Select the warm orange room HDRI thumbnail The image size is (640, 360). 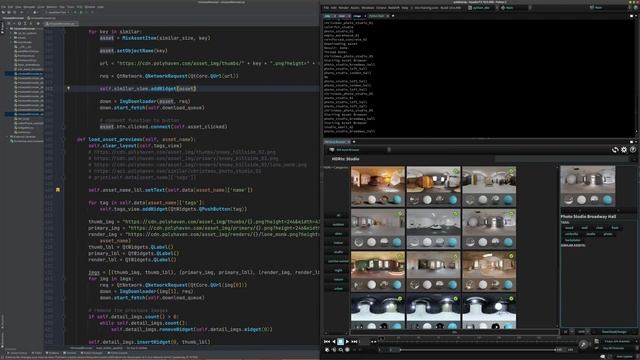point(378,186)
